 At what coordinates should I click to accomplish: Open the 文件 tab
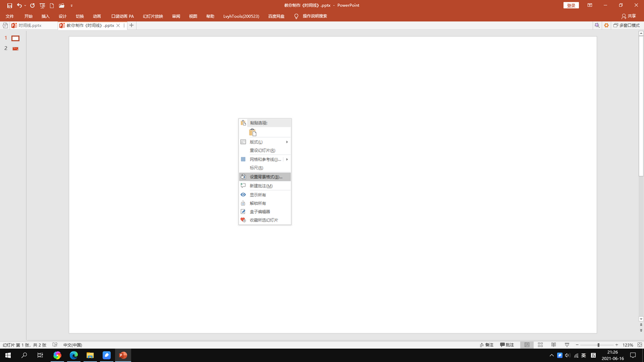tap(10, 16)
